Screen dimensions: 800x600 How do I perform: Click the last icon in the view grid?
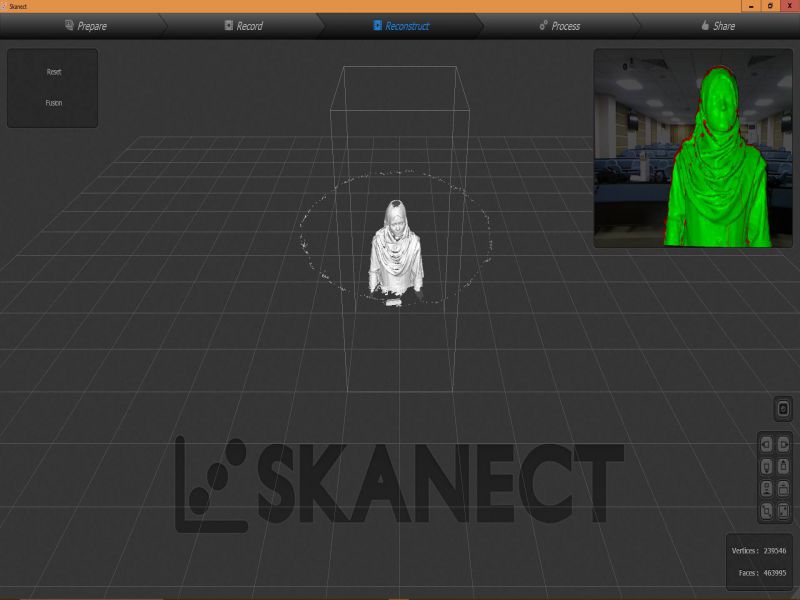click(784, 511)
